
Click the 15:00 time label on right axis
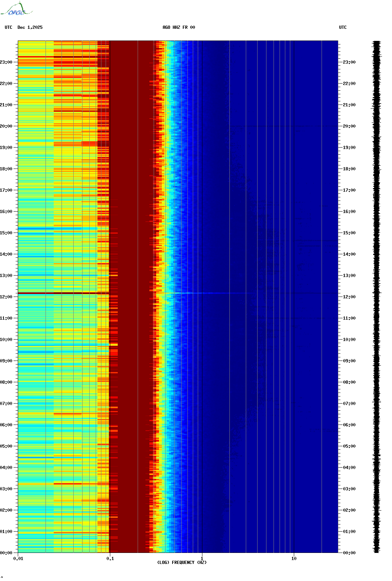coord(349,233)
